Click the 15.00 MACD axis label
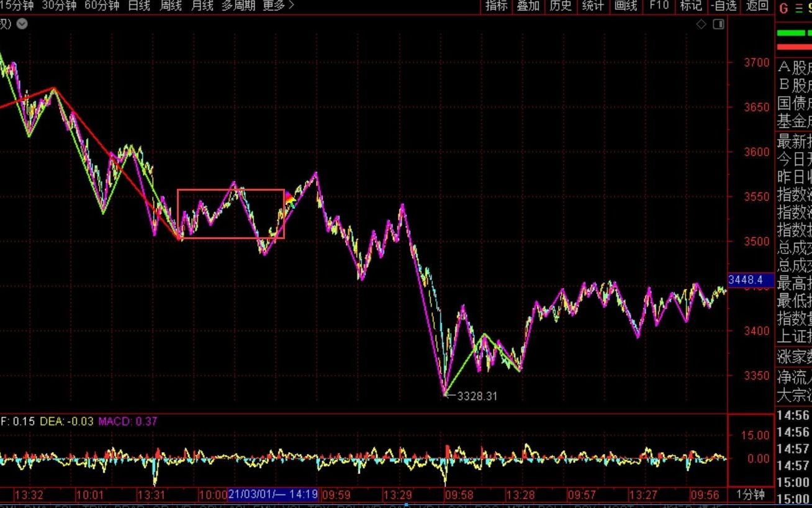This screenshot has width=812, height=508. pyautogui.click(x=756, y=435)
